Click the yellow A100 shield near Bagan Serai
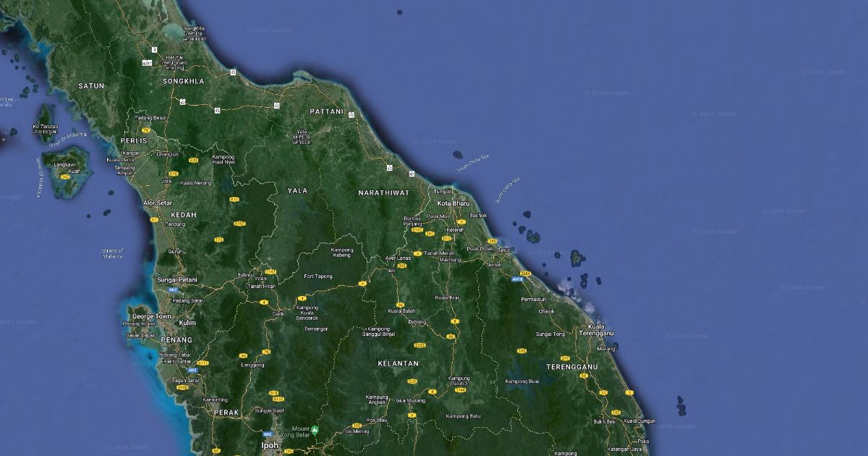The width and height of the screenshot is (868, 456). [182, 387]
